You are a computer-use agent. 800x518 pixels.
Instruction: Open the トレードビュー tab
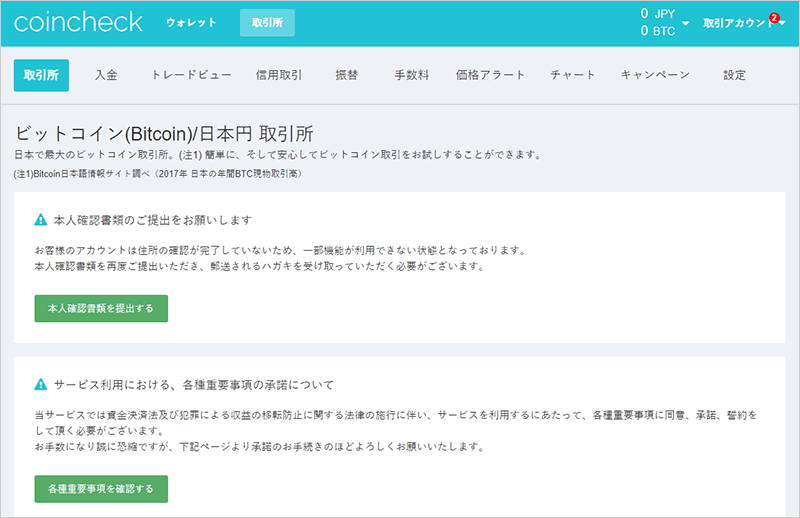pos(191,75)
